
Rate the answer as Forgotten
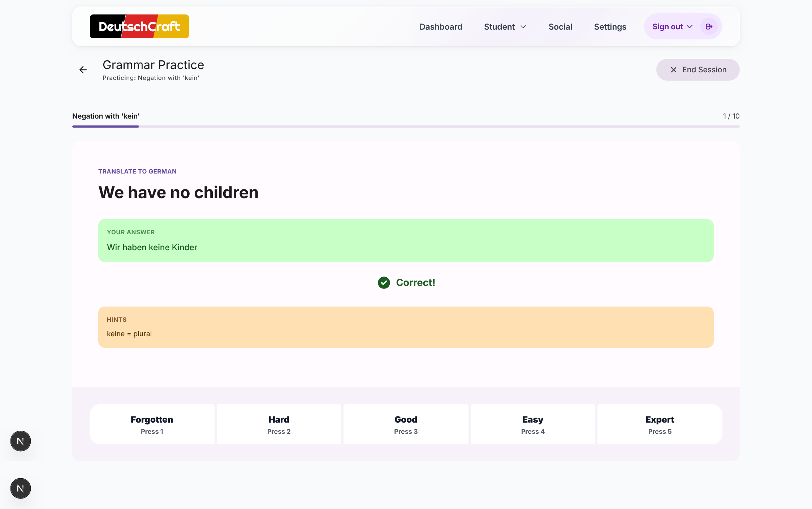tap(152, 424)
